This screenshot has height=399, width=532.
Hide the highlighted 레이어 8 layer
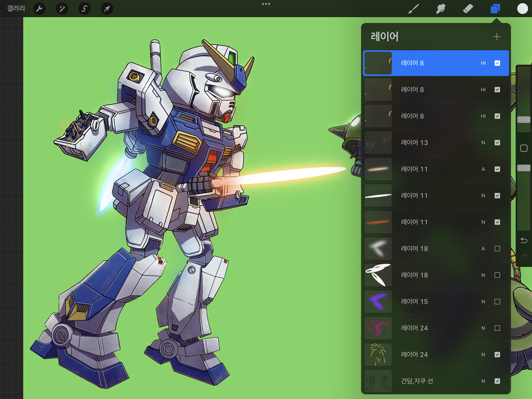coord(497,63)
